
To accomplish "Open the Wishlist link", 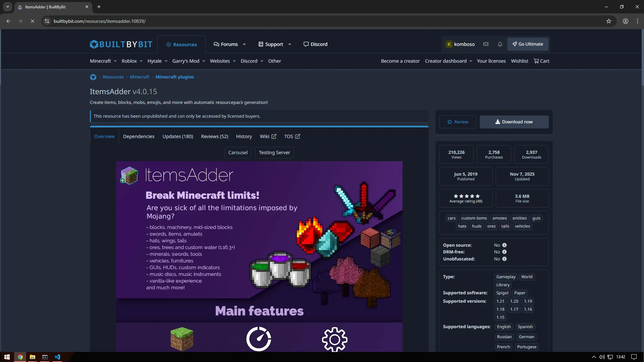I will pyautogui.click(x=520, y=61).
